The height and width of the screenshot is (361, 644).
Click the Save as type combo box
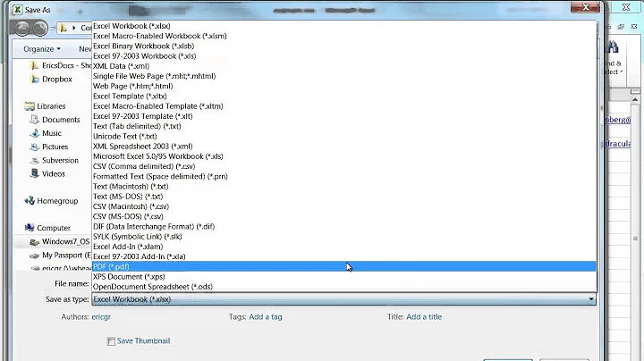click(343, 299)
